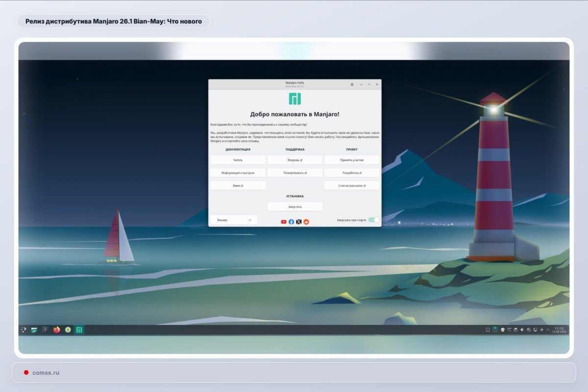Open the Russian language dropdown
This screenshot has width=588, height=392.
click(234, 220)
